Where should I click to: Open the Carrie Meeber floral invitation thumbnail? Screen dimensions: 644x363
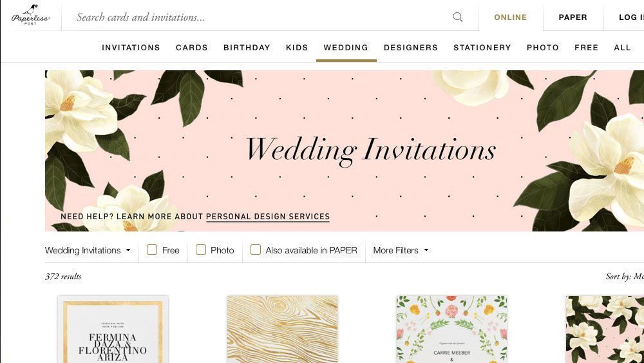pyautogui.click(x=452, y=329)
